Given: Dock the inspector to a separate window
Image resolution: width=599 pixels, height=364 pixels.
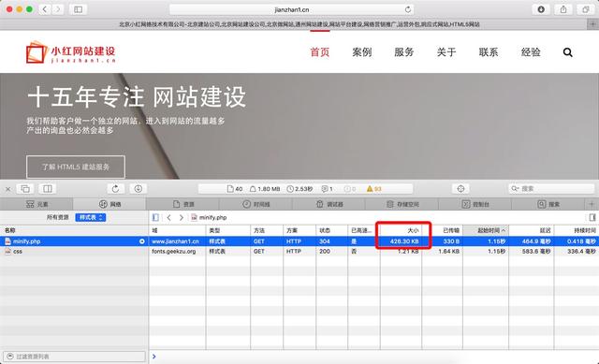Looking at the screenshot, I should pyautogui.click(x=25, y=189).
